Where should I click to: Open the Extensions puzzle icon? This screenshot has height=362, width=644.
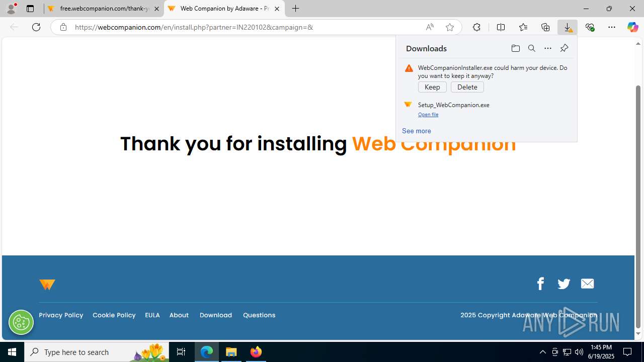[x=476, y=27]
